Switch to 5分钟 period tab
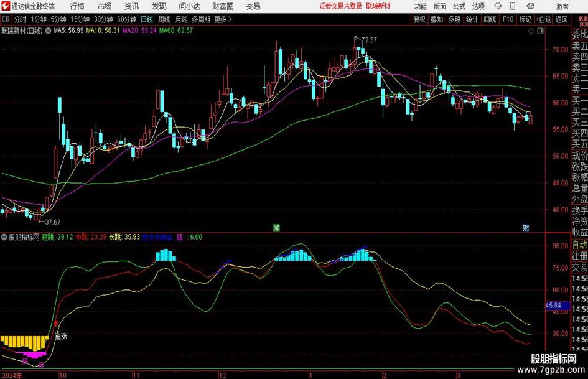The width and height of the screenshot is (588, 379). click(x=58, y=19)
